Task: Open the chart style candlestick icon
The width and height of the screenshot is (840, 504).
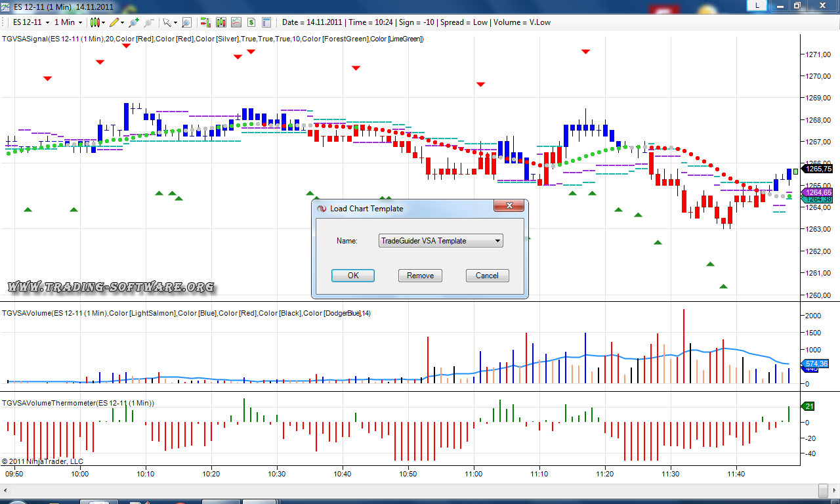Action: point(95,22)
